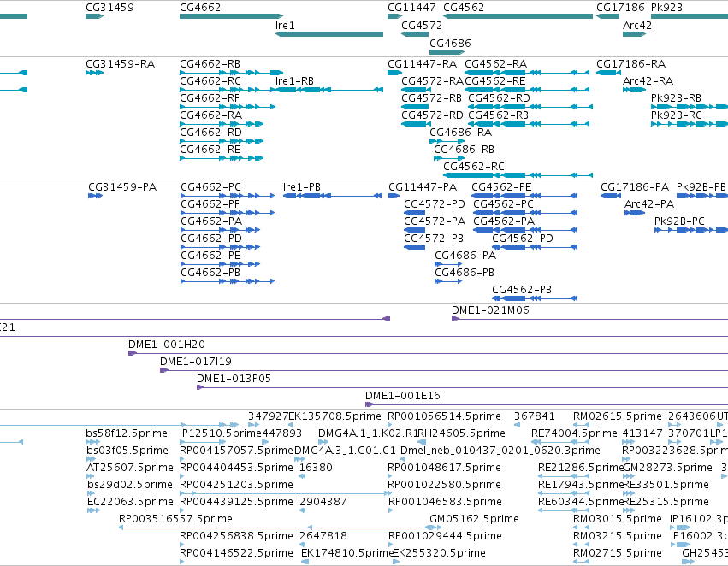The image size is (728, 566).
Task: Select transcript Arc42-RA
Action: pyautogui.click(x=634, y=90)
